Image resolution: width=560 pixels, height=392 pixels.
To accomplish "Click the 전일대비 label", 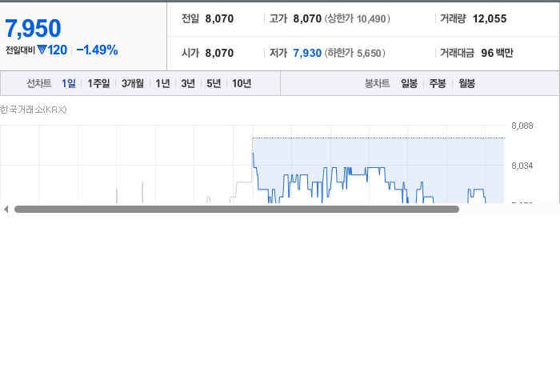I will point(20,50).
